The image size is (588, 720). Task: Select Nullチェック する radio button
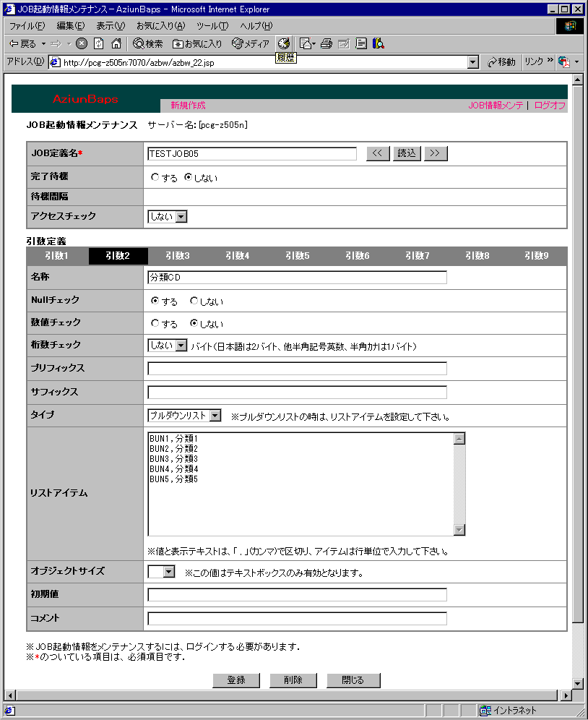(x=155, y=300)
